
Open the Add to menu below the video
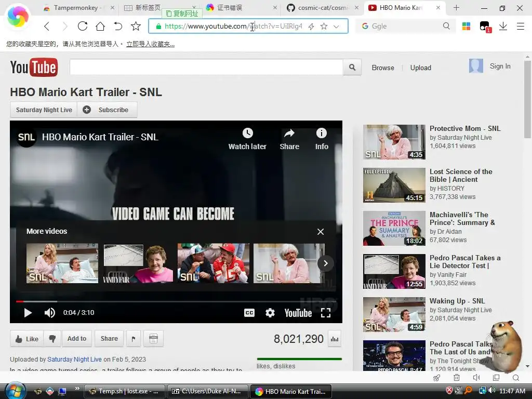[77, 339]
